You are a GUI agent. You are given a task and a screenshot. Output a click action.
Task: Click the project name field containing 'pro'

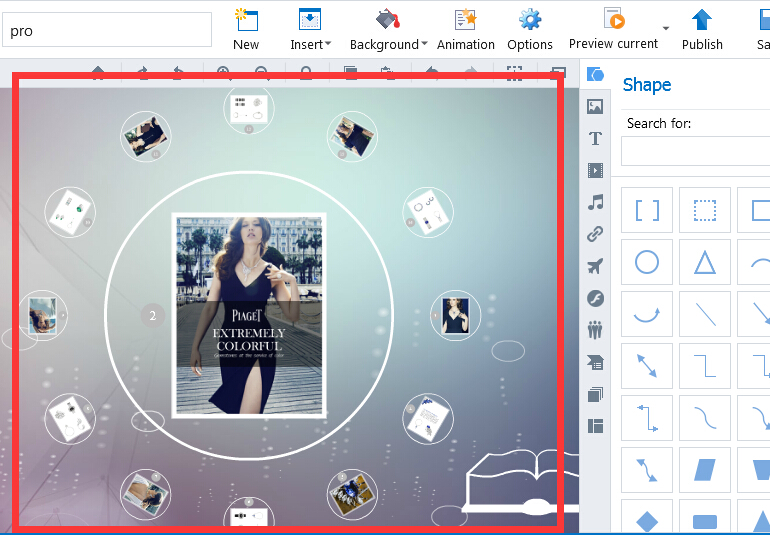[107, 30]
